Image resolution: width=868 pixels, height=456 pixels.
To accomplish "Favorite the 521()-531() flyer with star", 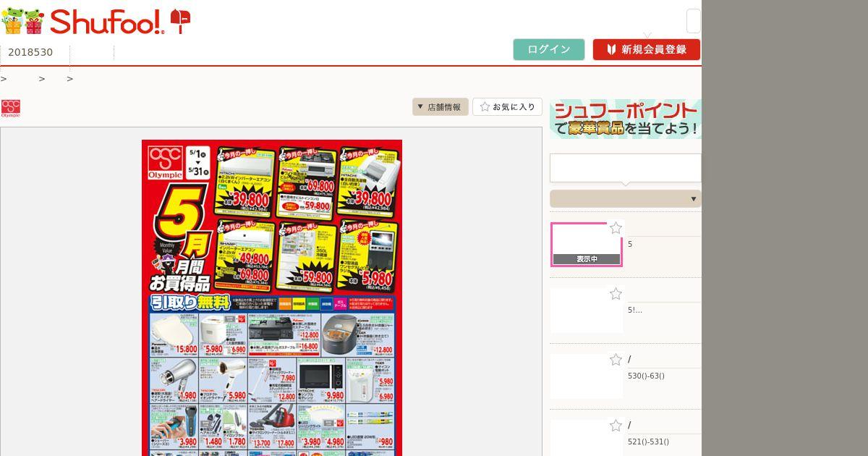I will pos(616,426).
